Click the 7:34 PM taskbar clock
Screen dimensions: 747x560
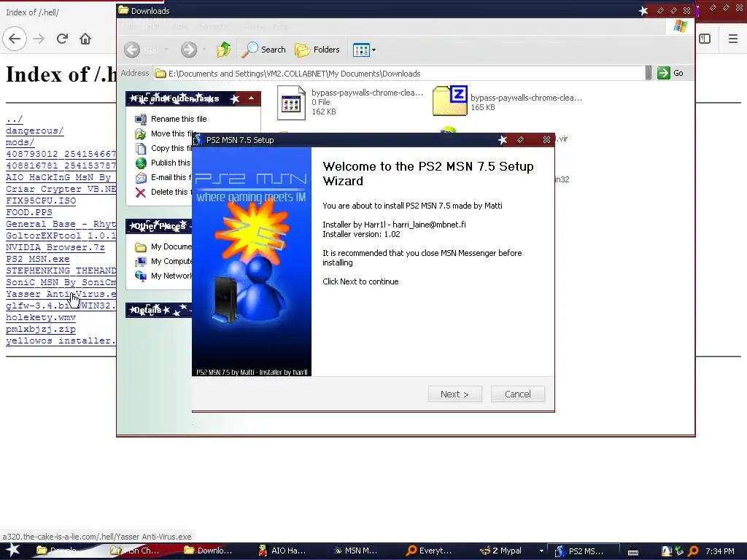(720, 551)
